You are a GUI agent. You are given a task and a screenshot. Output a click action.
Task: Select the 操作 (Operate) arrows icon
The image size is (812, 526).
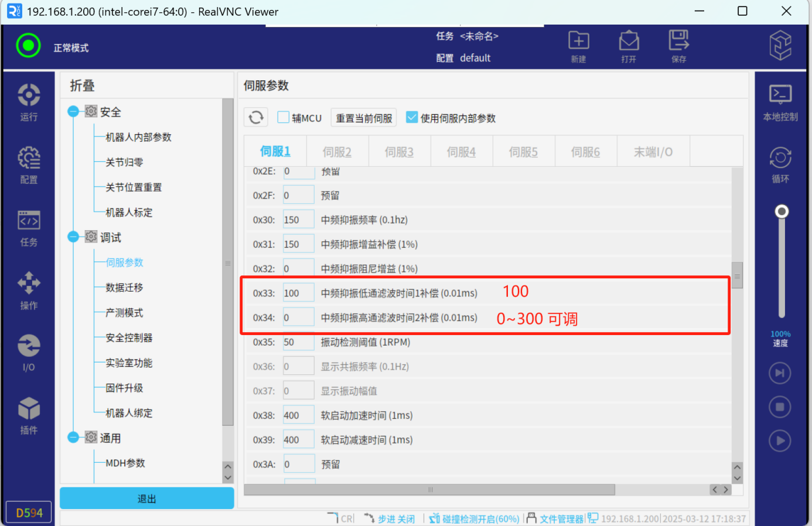click(x=29, y=285)
